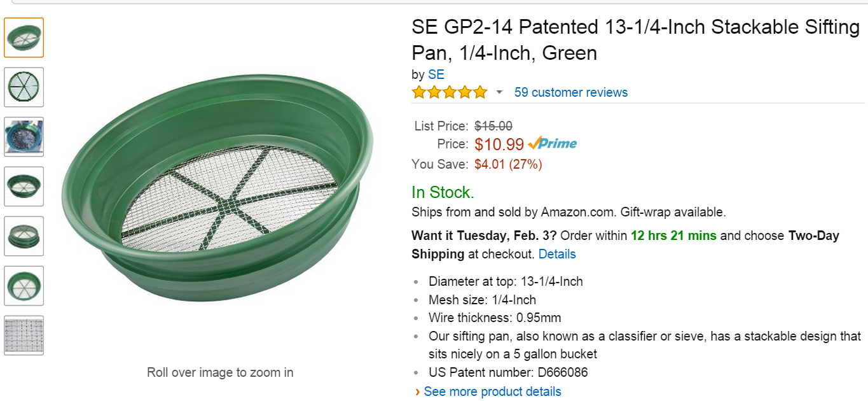Click the Prime logo badge
The height and width of the screenshot is (401, 868).
(x=553, y=143)
